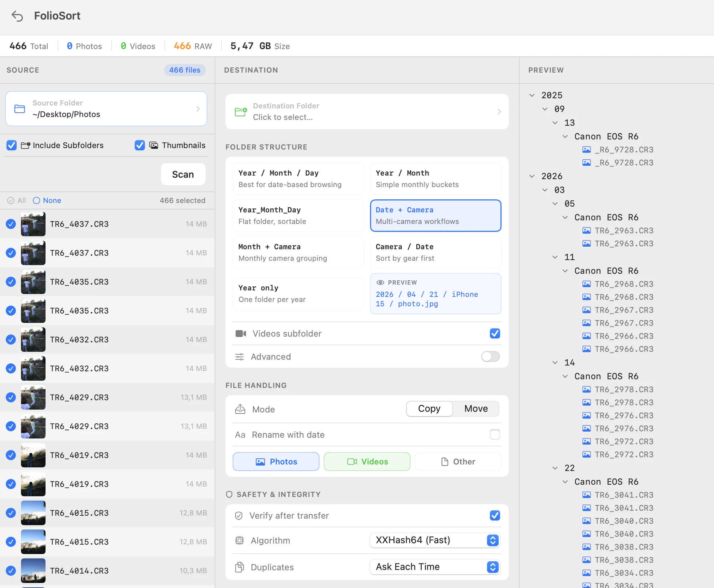
Task: Click image icon beside first TR6_2978.CR3
Action: (586, 389)
